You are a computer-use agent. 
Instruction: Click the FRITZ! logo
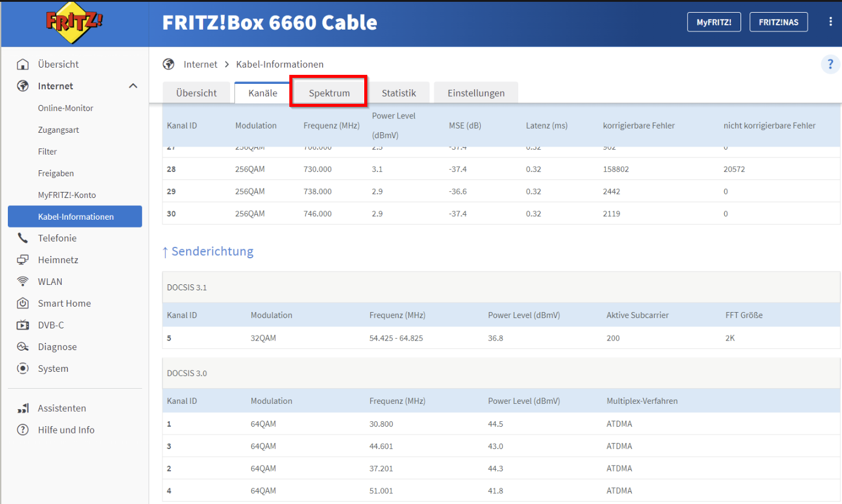coord(75,22)
